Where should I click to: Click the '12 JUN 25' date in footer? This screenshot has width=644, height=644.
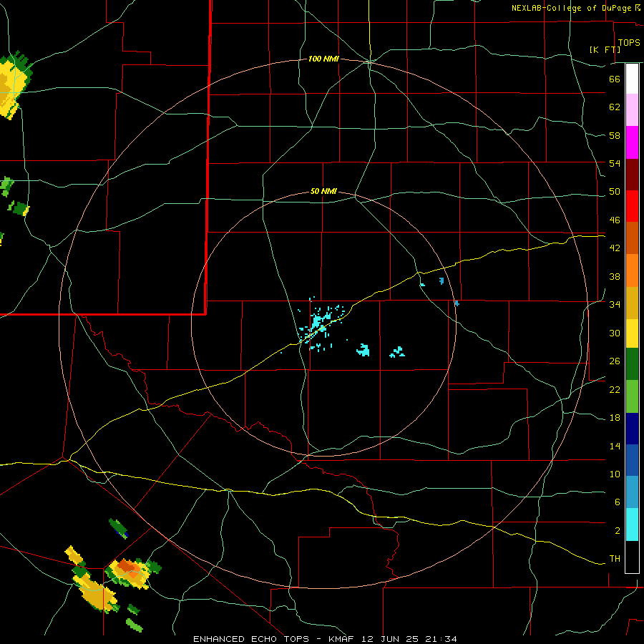pyautogui.click(x=390, y=639)
